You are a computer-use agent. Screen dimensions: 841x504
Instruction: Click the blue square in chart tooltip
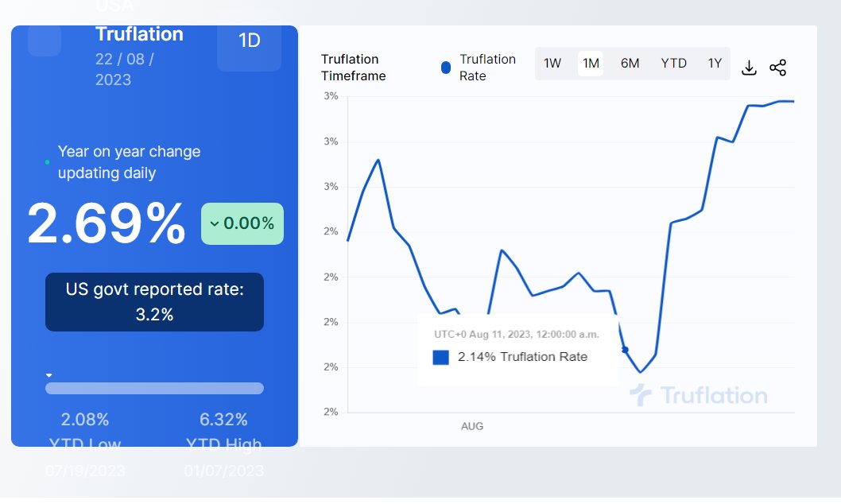point(441,357)
